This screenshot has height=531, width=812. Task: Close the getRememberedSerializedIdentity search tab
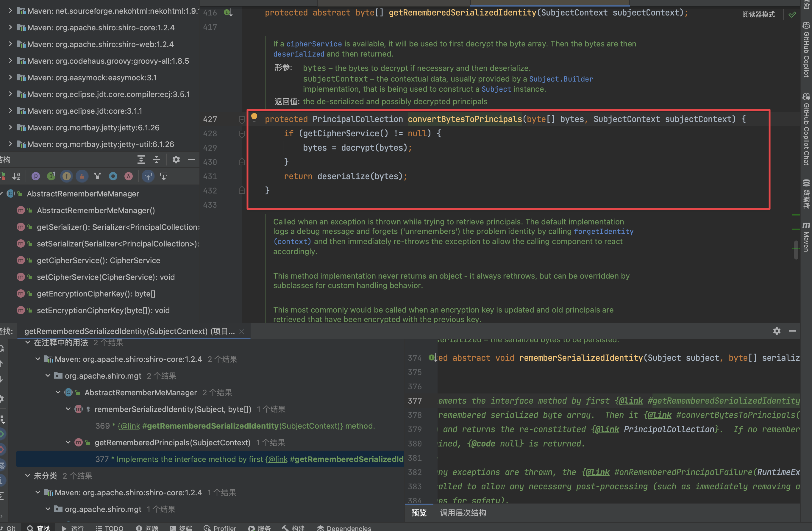pos(242,331)
